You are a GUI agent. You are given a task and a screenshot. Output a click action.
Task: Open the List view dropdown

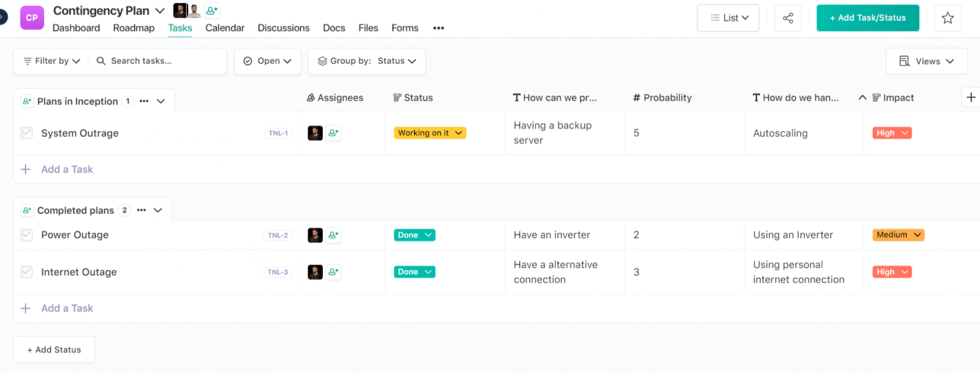pos(728,18)
